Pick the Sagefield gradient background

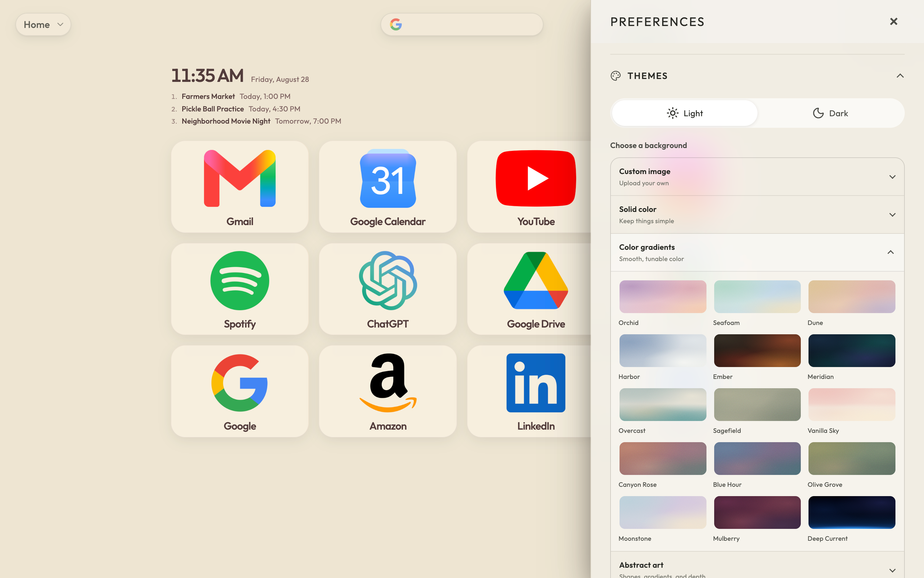757,405
